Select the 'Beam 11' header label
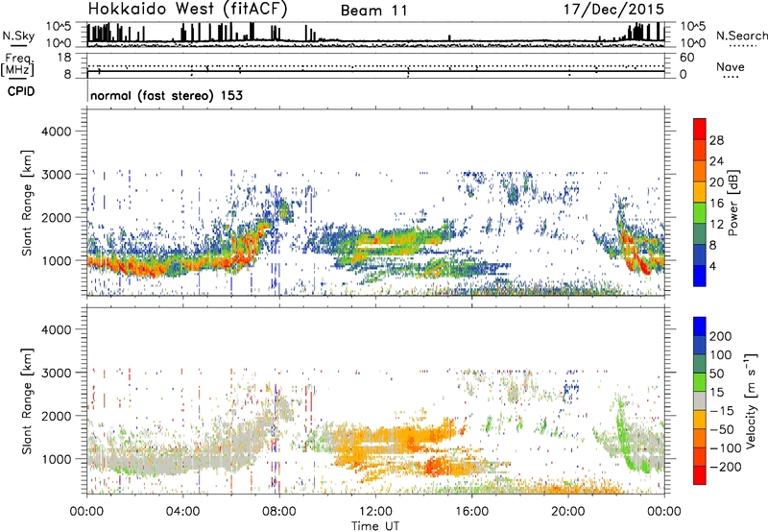 click(373, 11)
